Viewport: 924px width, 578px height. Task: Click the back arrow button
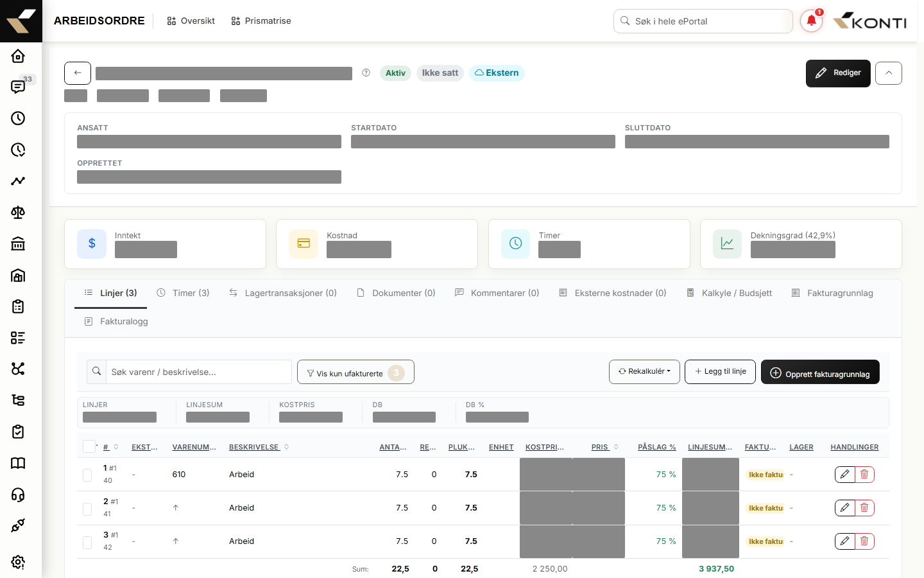pos(78,73)
